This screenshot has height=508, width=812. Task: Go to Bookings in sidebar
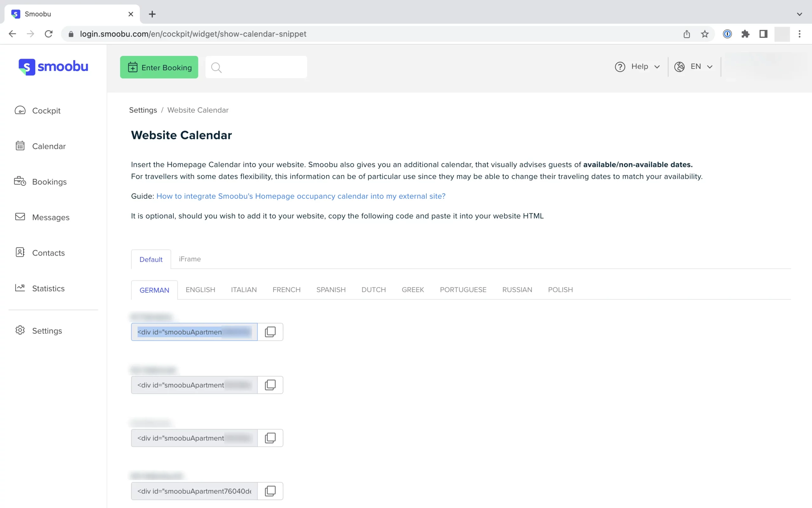pyautogui.click(x=41, y=182)
